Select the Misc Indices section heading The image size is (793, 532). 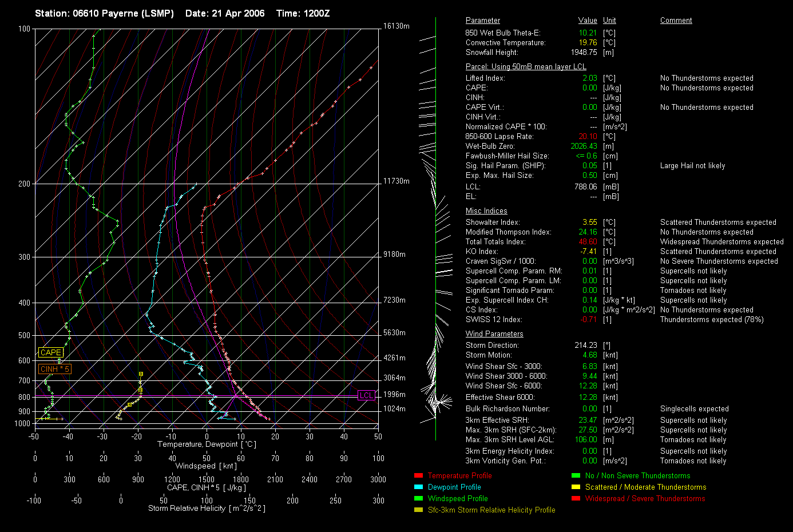point(486,211)
